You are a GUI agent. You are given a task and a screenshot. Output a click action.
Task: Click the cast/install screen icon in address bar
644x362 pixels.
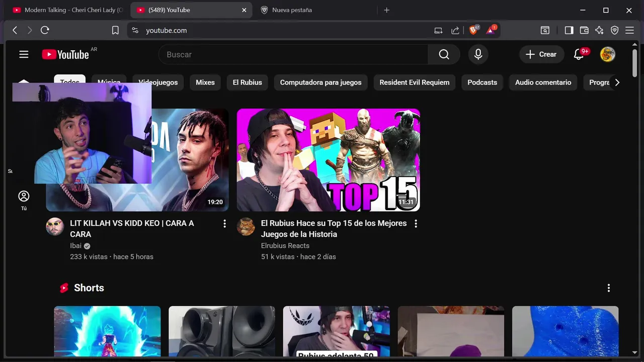pos(438,30)
